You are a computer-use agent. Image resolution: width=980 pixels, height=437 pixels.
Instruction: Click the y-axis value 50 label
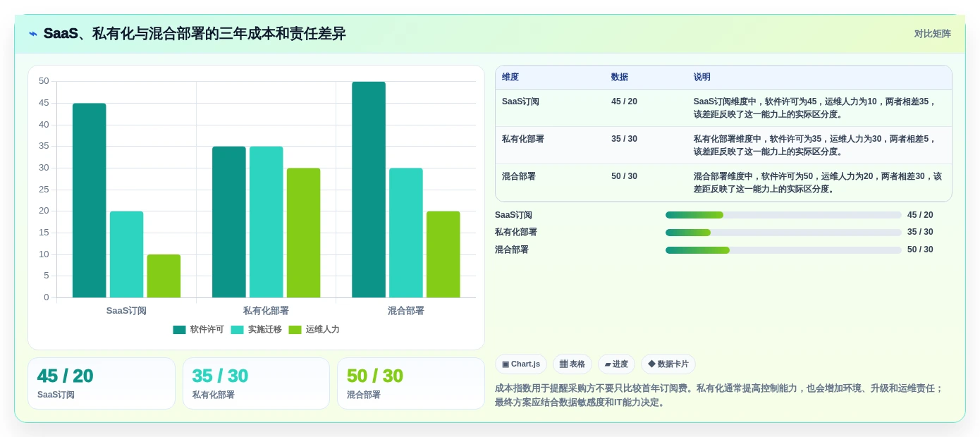(x=44, y=81)
